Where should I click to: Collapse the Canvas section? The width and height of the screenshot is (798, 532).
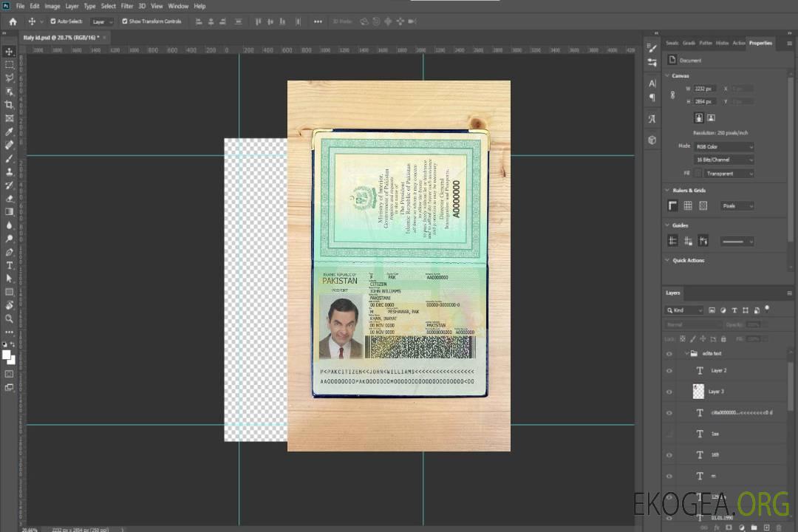tap(667, 76)
